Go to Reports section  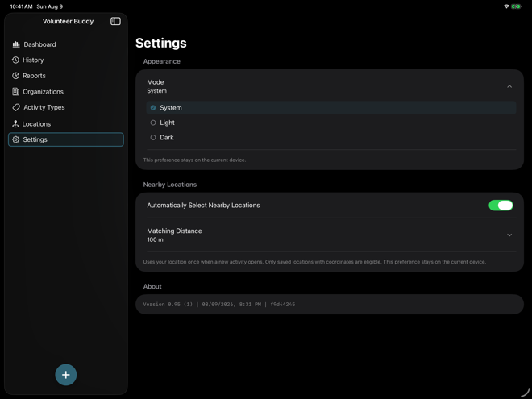click(66, 76)
